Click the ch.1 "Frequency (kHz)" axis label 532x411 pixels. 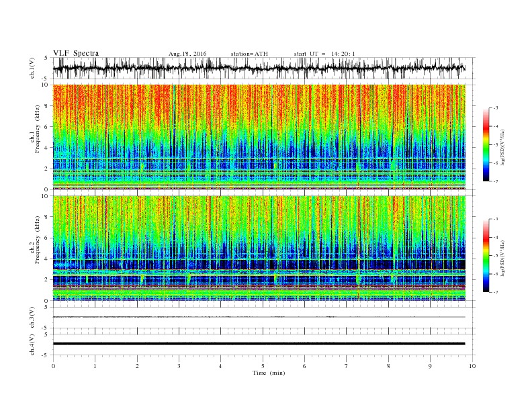click(38, 129)
